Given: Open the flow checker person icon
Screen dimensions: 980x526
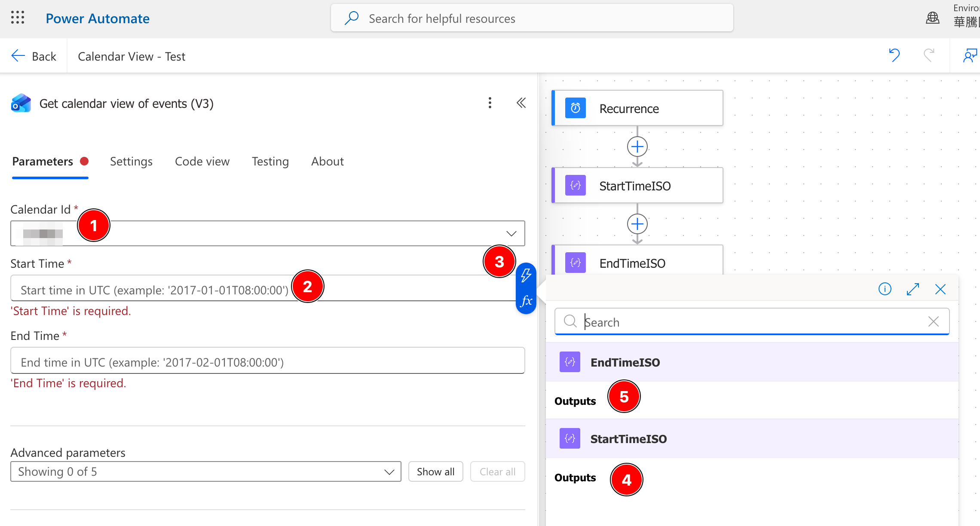Looking at the screenshot, I should click(971, 56).
